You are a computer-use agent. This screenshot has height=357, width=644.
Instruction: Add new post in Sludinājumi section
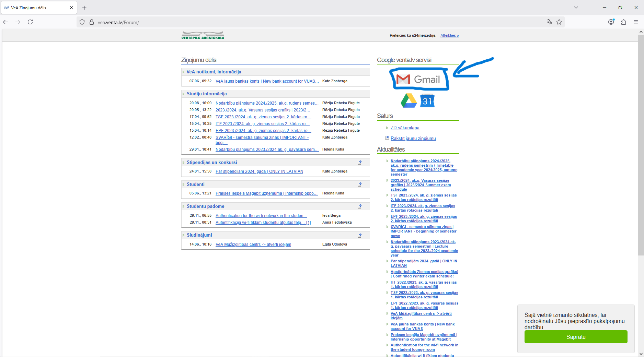pos(360,235)
